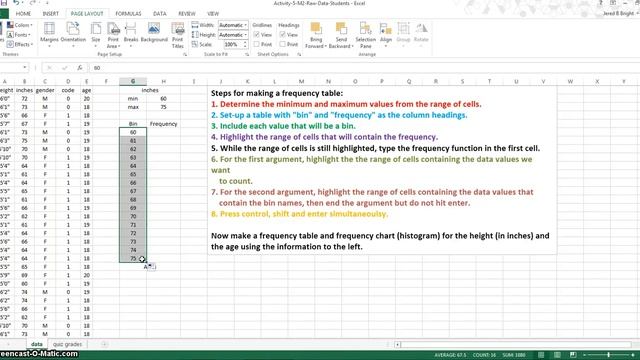Switch to Normal view in the status bar
Image resolution: width=640 pixels, height=360 pixels.
541,355
